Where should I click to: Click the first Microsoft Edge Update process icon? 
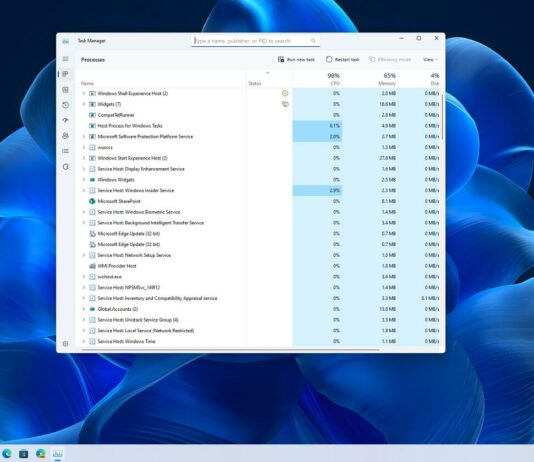92,234
